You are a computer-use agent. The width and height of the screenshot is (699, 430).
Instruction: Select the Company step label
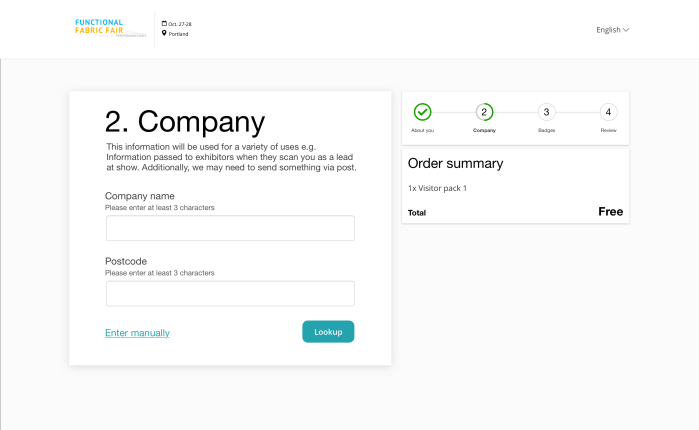(x=484, y=131)
